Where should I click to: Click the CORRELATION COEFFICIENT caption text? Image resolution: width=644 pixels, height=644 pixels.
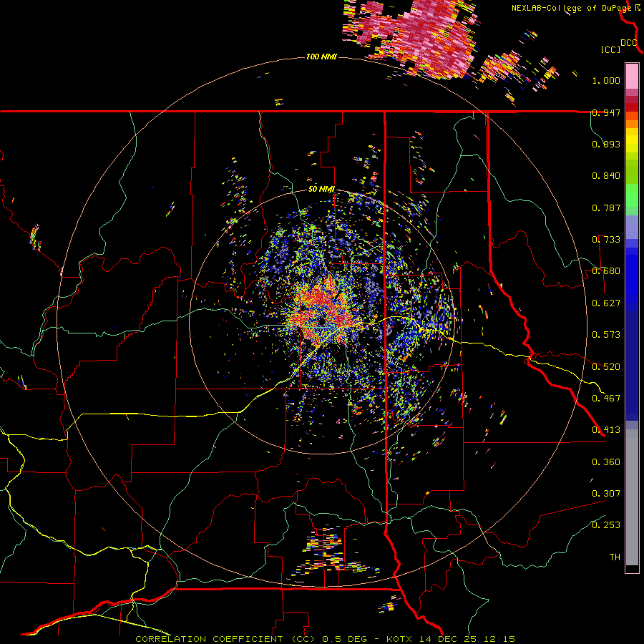pos(209,639)
